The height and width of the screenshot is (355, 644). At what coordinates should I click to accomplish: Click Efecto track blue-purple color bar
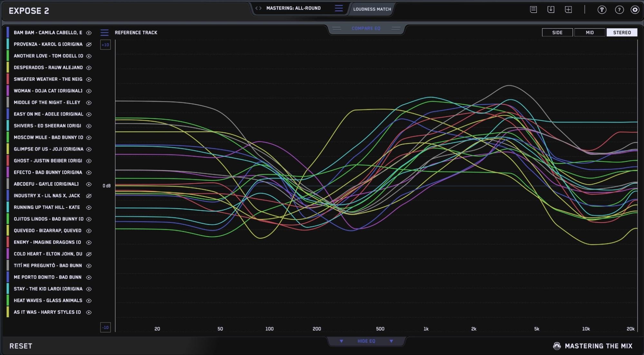8,172
